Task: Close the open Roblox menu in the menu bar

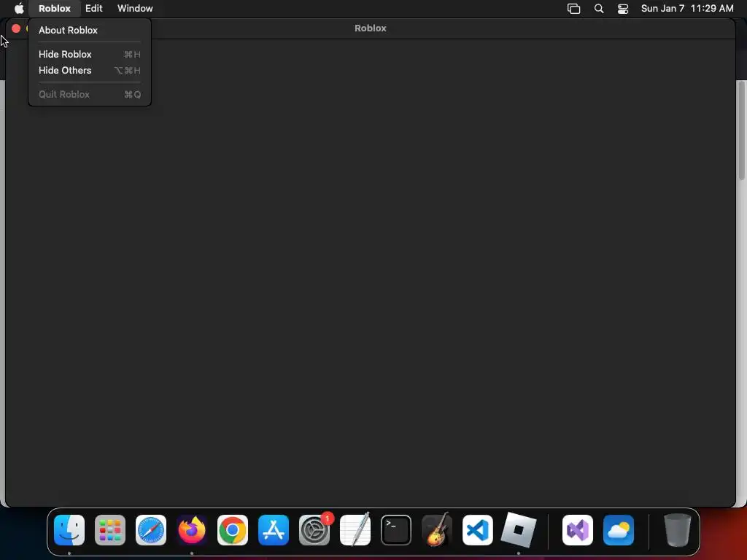Action: (54, 8)
